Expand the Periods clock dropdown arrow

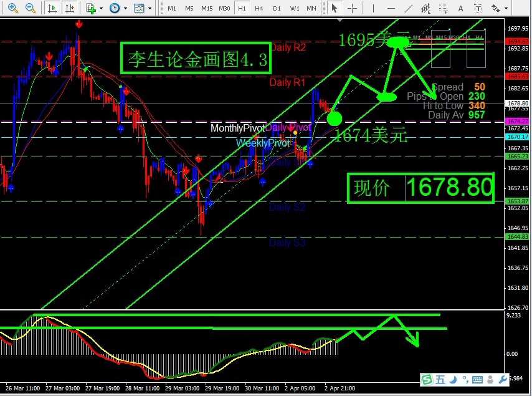point(125,9)
